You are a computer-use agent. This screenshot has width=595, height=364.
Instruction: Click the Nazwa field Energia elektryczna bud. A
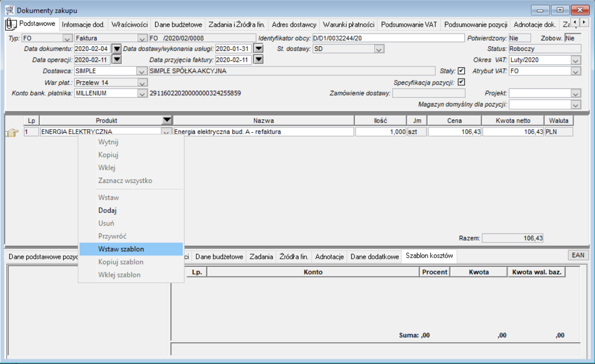[x=263, y=132]
